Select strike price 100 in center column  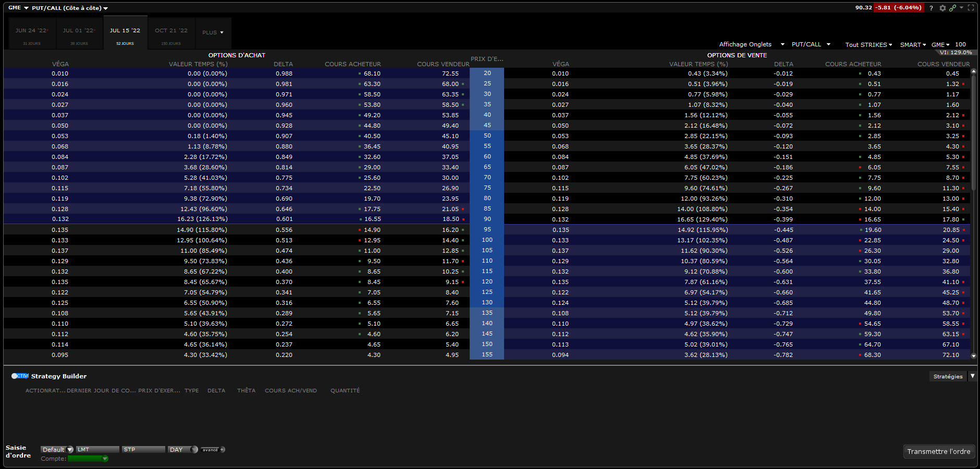pyautogui.click(x=487, y=240)
